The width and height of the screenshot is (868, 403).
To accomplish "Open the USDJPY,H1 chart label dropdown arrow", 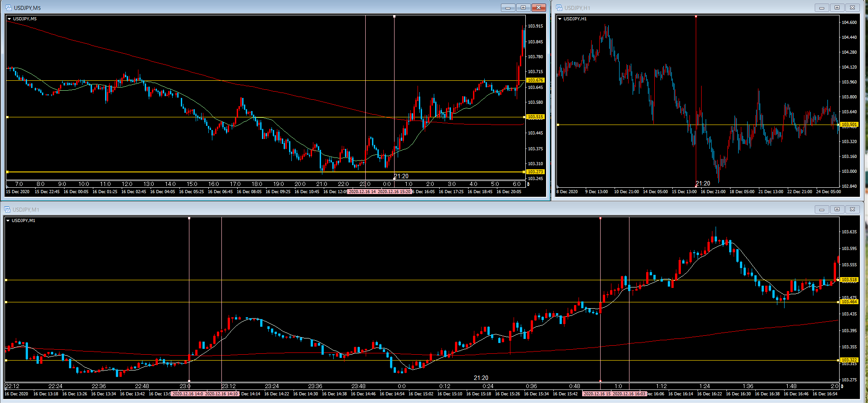I will tap(560, 19).
